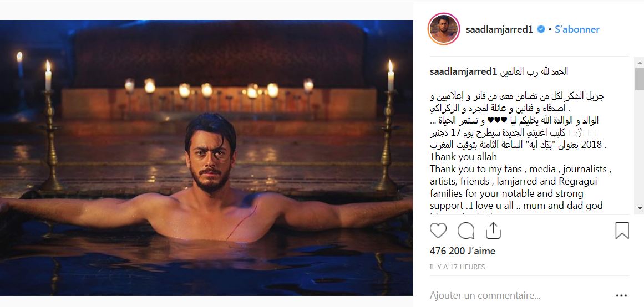The height and width of the screenshot is (307, 644).
Task: Like the post with the heart icon
Action: coord(438,231)
